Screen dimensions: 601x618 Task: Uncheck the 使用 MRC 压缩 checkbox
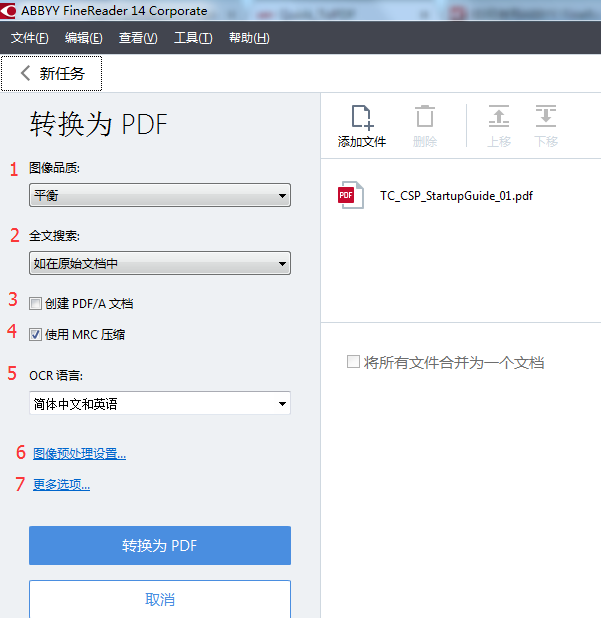click(35, 335)
